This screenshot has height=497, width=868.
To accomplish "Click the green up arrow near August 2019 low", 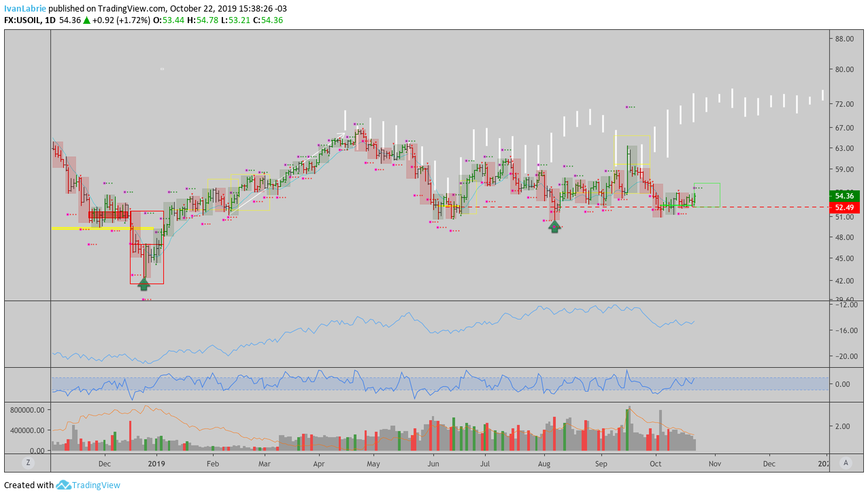I will 554,227.
